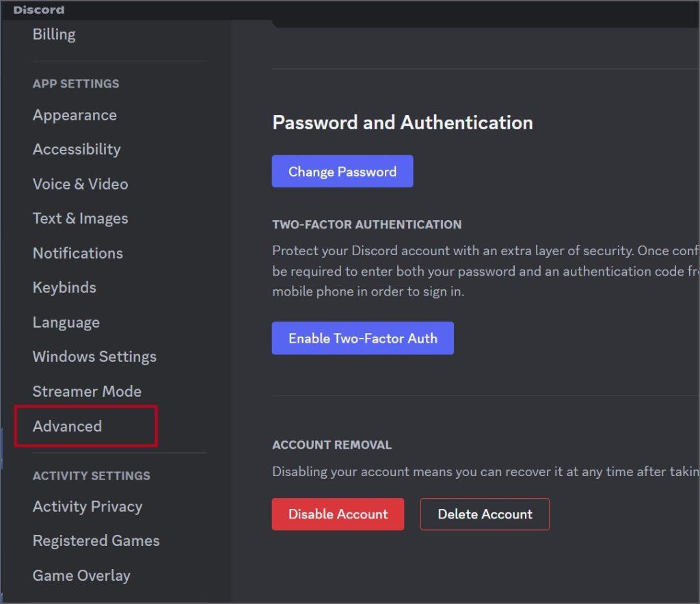Open Text & Images settings
The height and width of the screenshot is (604, 700).
point(81,218)
